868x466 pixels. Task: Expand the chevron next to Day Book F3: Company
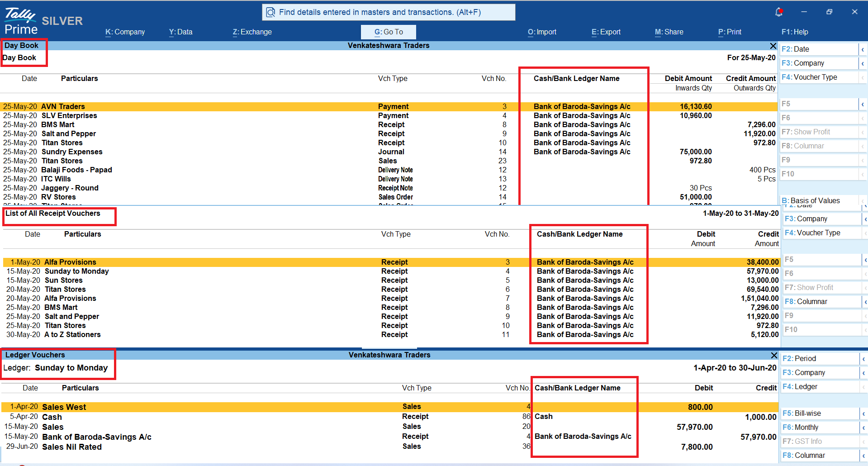(863, 63)
